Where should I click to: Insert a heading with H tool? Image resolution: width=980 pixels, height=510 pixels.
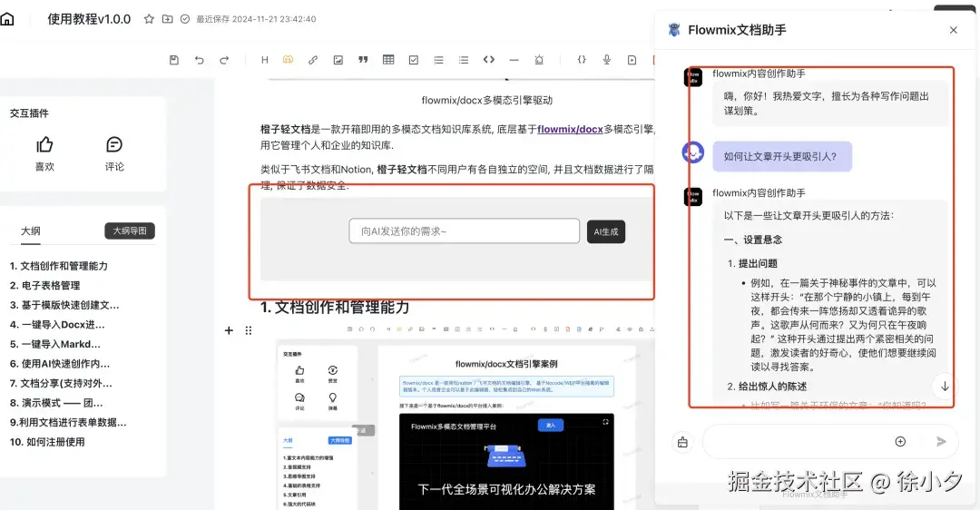click(265, 60)
